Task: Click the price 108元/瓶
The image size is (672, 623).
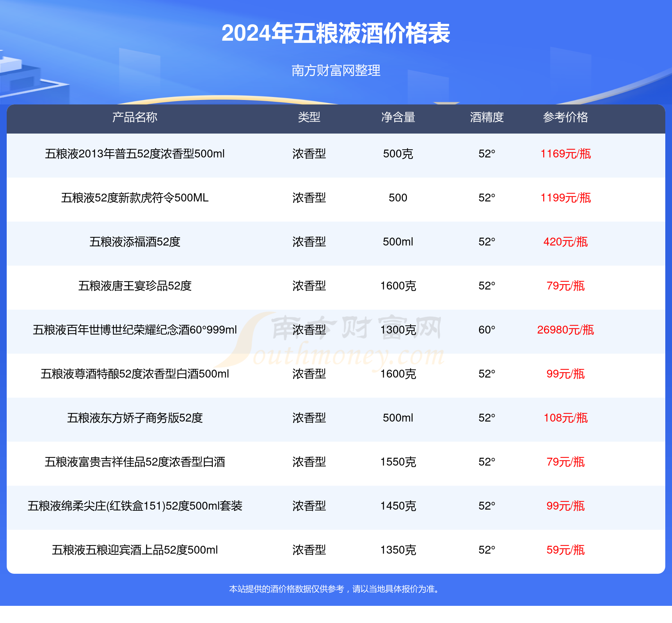Action: point(566,418)
